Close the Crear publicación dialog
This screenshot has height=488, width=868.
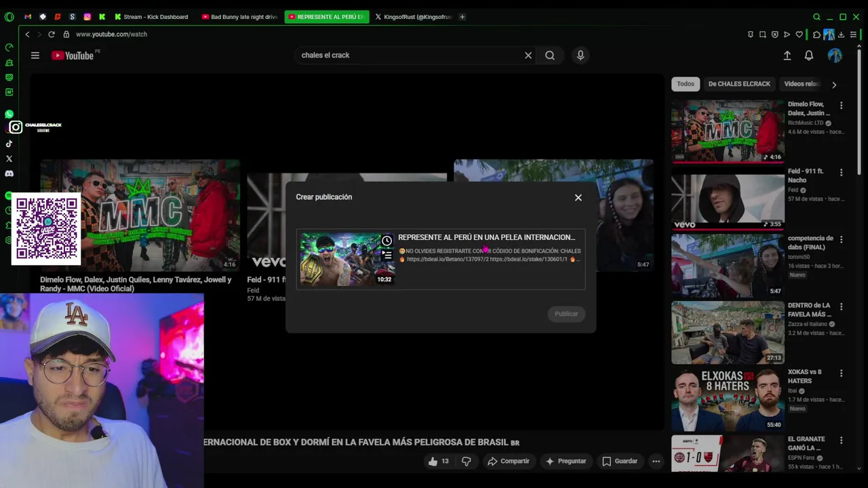point(578,197)
